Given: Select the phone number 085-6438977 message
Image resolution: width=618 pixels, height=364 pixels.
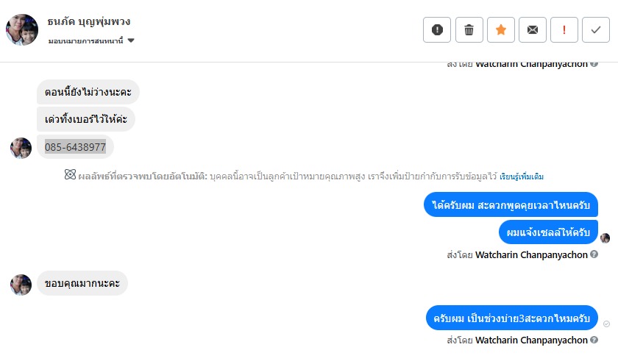Looking at the screenshot, I should pyautogui.click(x=75, y=147).
